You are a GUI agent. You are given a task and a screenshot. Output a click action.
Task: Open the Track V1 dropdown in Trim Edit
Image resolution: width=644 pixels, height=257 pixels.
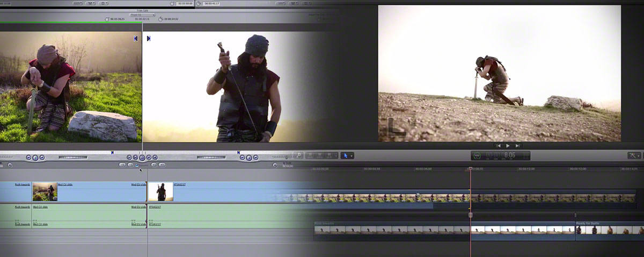click(x=142, y=15)
